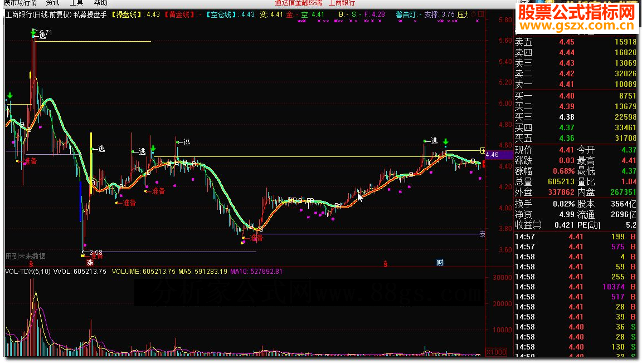This screenshot has height=364, width=642.
Task: Select the trade row with volume 255
Action: click(x=575, y=277)
